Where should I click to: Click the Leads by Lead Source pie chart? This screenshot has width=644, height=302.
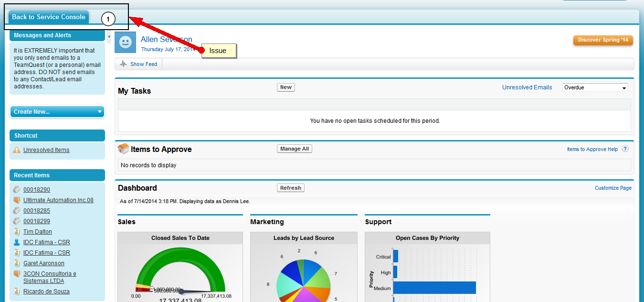click(x=304, y=280)
